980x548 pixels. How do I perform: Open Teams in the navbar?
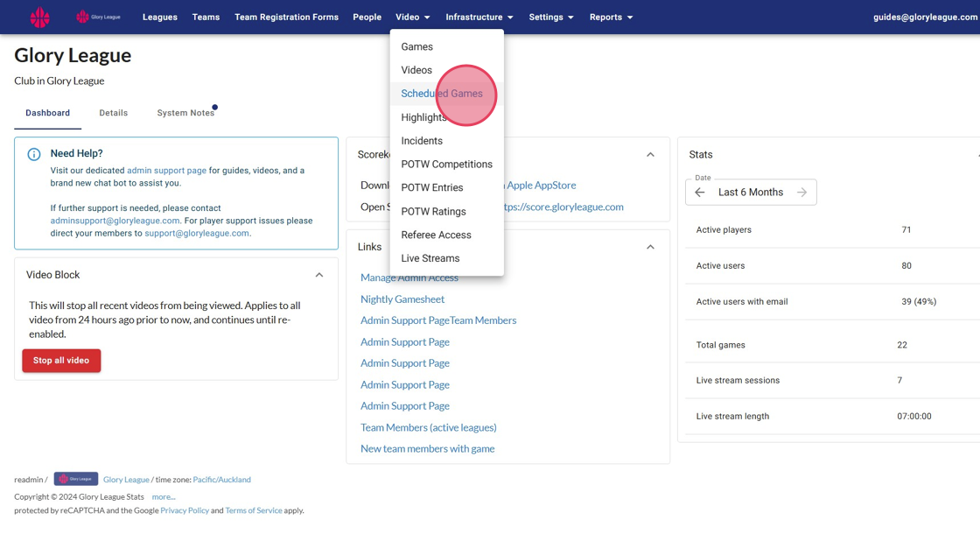(206, 17)
